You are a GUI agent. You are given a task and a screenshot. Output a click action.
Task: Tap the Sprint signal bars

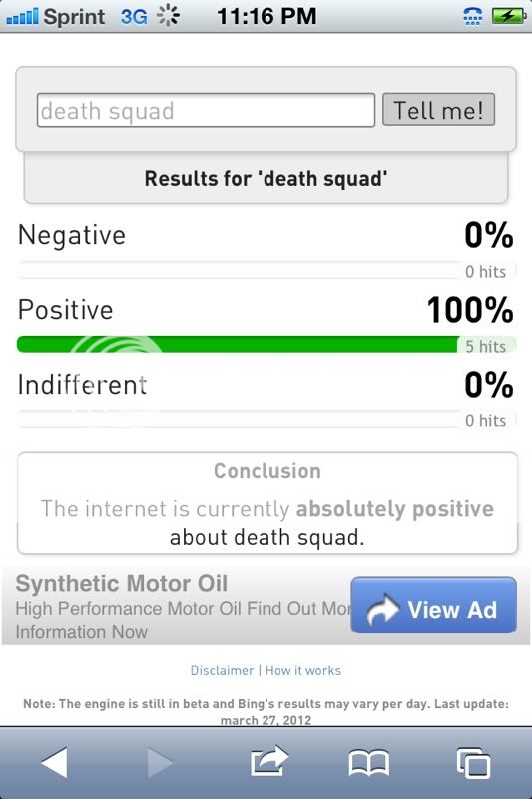(x=22, y=17)
